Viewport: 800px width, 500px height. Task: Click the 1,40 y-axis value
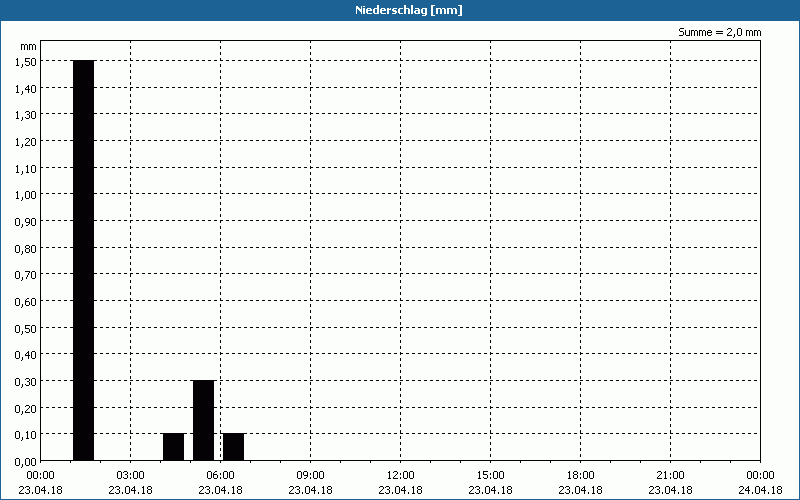tap(26, 88)
